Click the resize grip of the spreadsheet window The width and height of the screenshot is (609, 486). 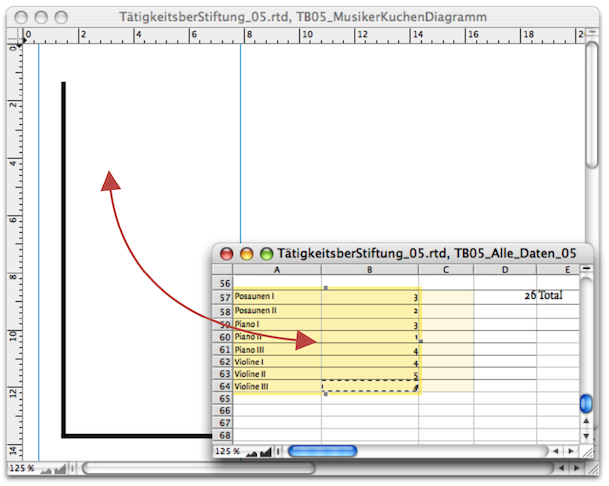coord(587,451)
